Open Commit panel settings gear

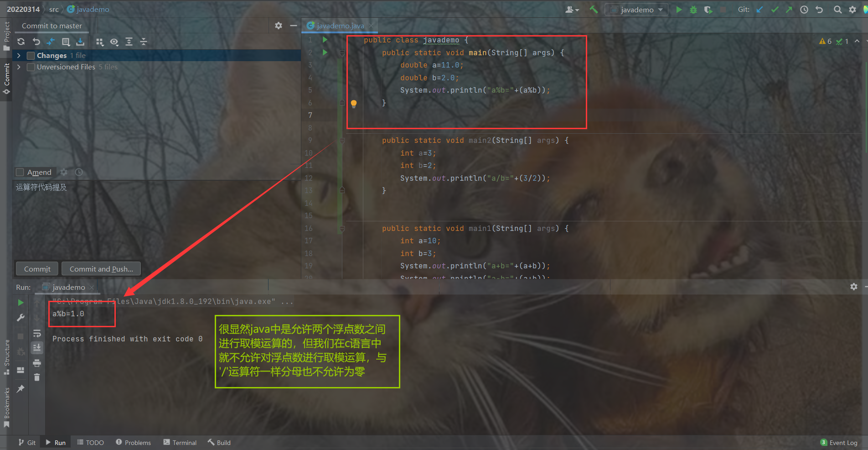point(279,26)
